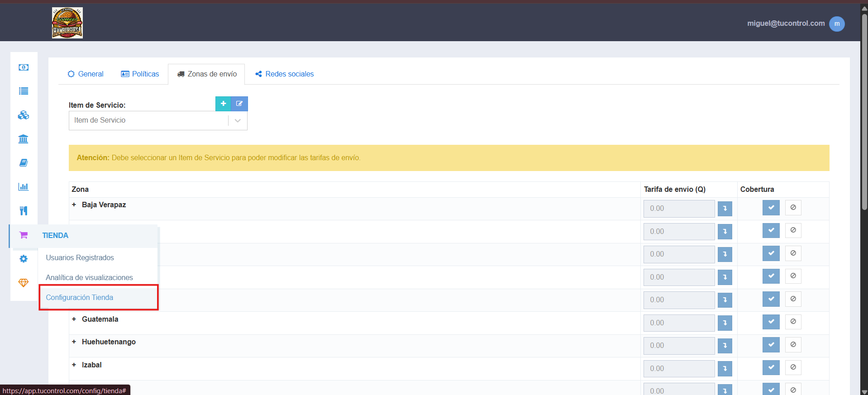Open the Item de Servicio dropdown chevron
Viewport: 868px width, 395px height.
pos(238,120)
